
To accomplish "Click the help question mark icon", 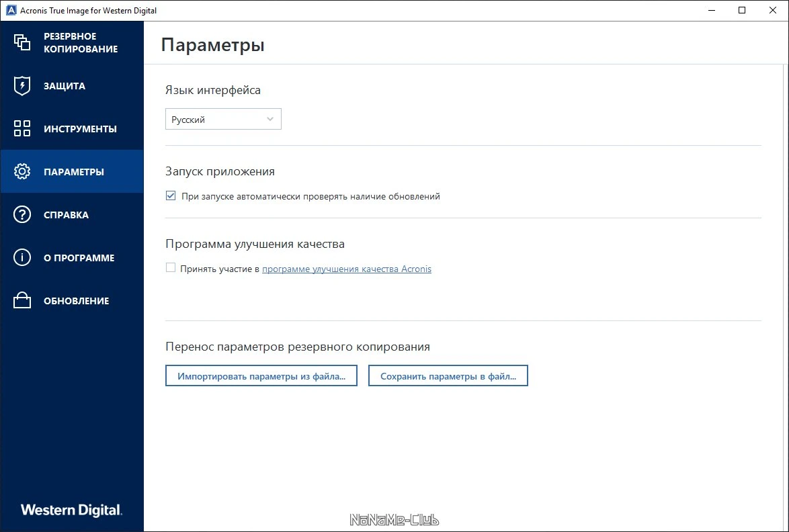I will [x=22, y=214].
